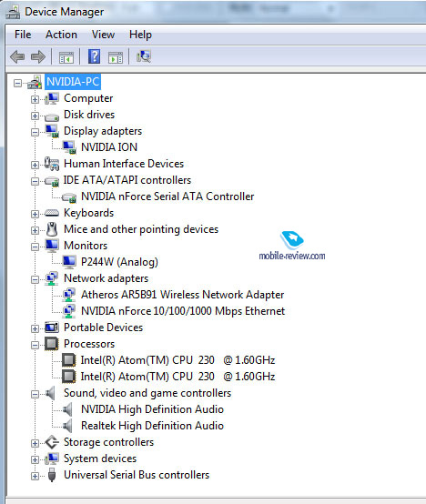Click the Device Manager title bar icon
426x504 pixels.
[13, 12]
